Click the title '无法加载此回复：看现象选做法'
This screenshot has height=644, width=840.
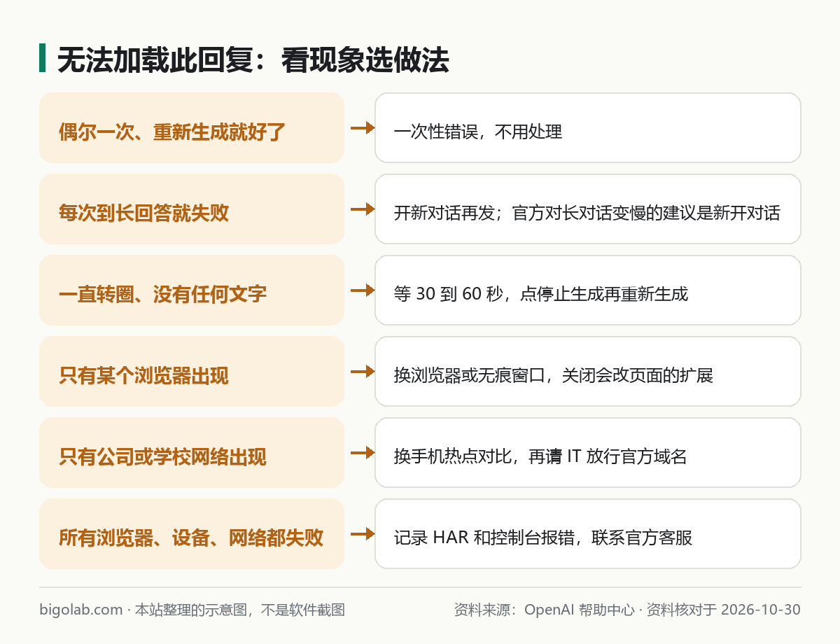point(253,60)
